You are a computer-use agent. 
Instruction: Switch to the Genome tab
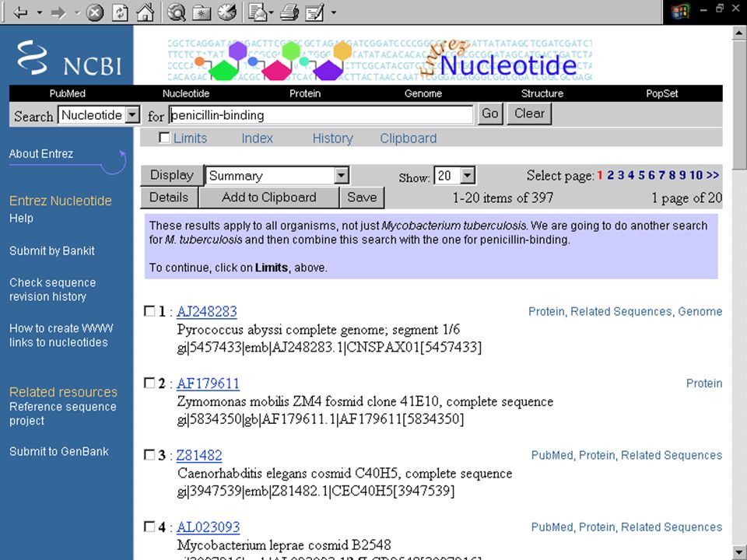(x=423, y=93)
